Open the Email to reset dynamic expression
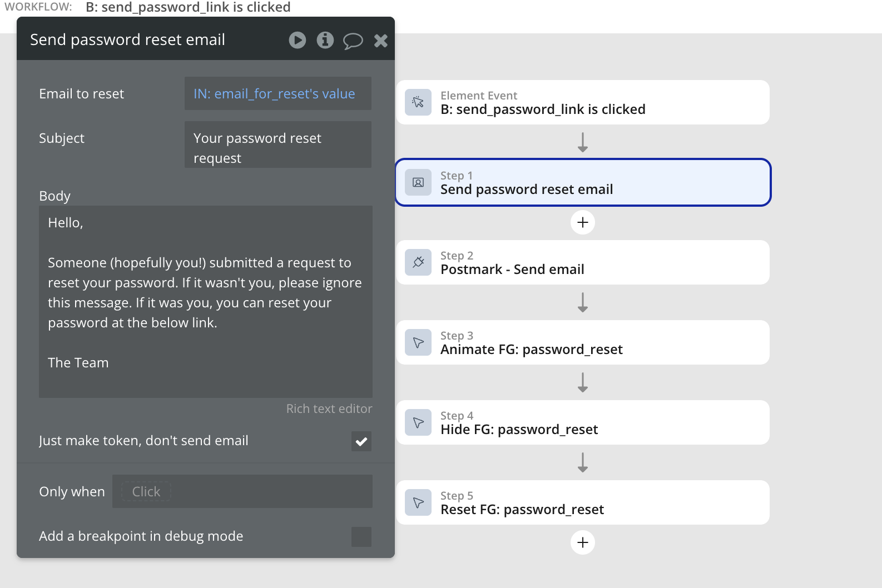The height and width of the screenshot is (588, 882). tap(274, 94)
